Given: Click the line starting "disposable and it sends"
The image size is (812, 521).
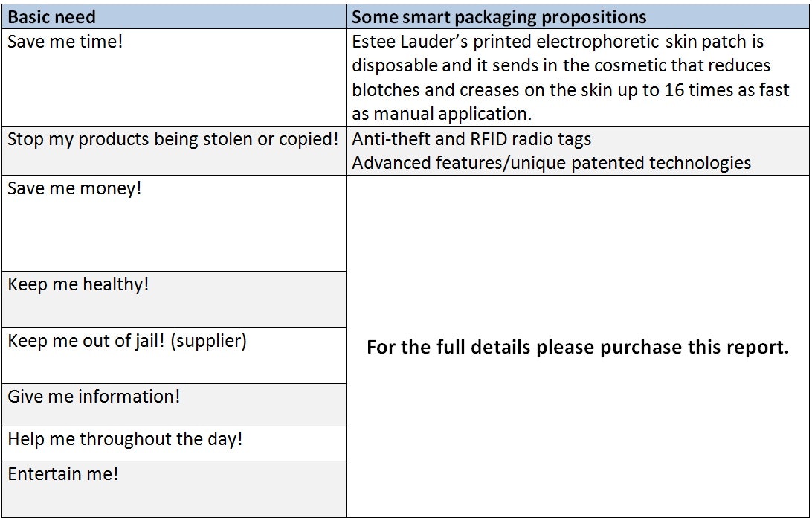Looking at the screenshot, I should 561,65.
